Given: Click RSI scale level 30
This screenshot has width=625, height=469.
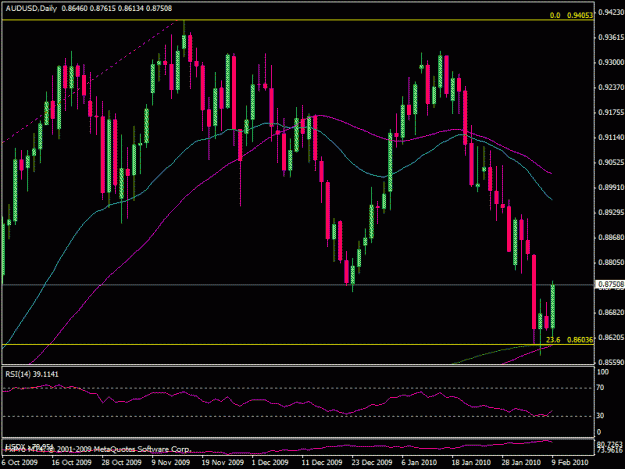Looking at the screenshot, I should pyautogui.click(x=600, y=416).
